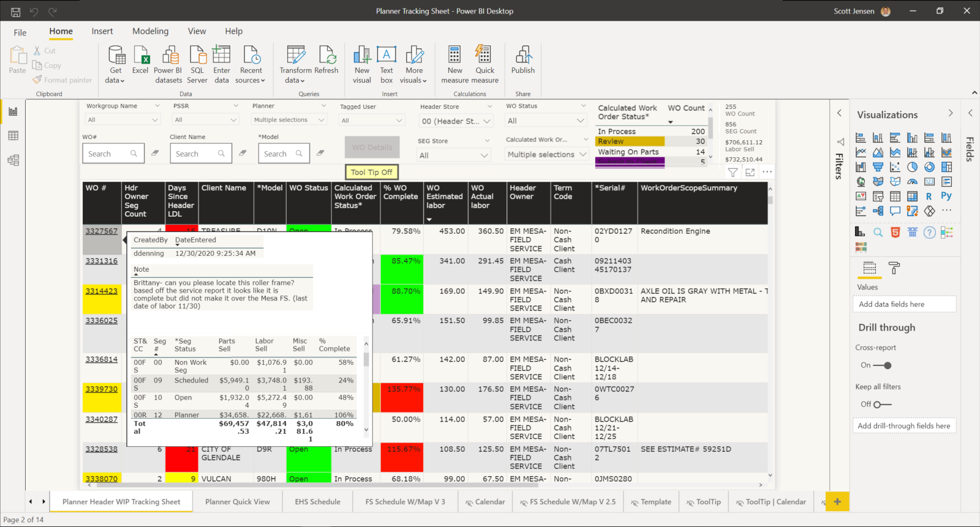Add a new page with plus button
Image resolution: width=980 pixels, height=527 pixels.
837,502
